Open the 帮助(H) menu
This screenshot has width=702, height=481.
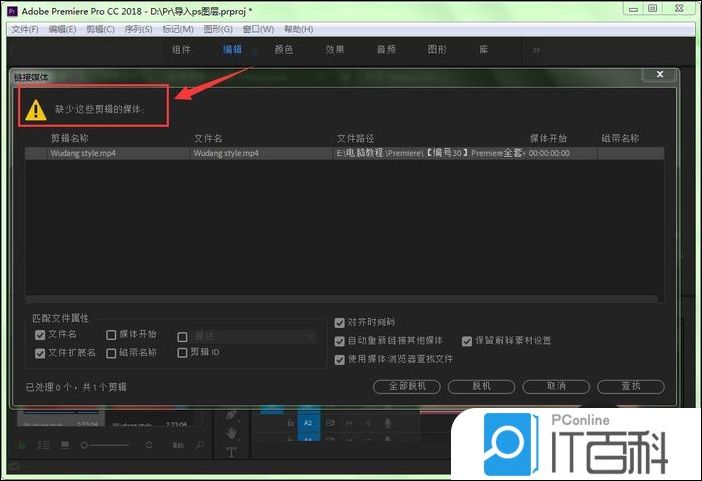299,30
